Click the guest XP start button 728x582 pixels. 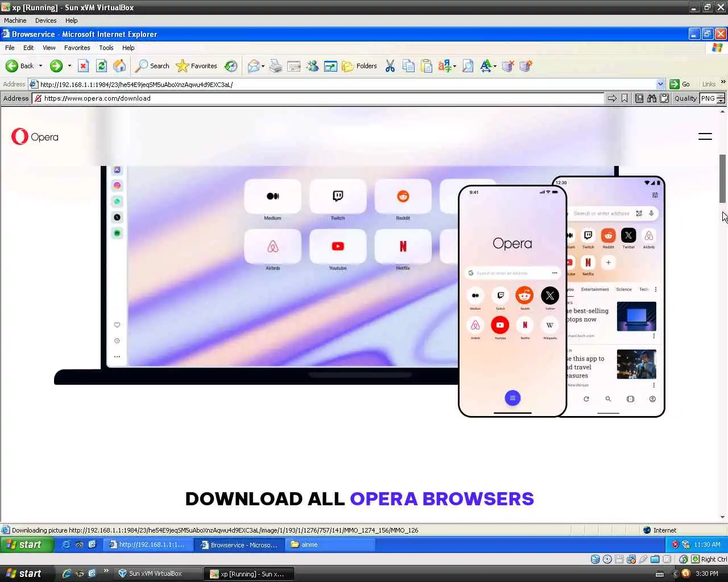[x=27, y=544]
